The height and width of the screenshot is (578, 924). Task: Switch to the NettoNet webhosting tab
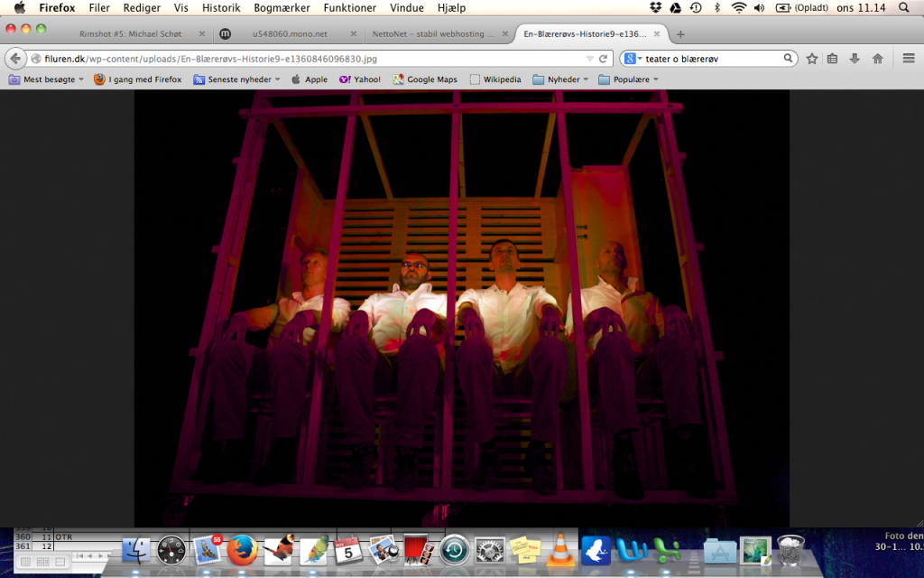[435, 34]
